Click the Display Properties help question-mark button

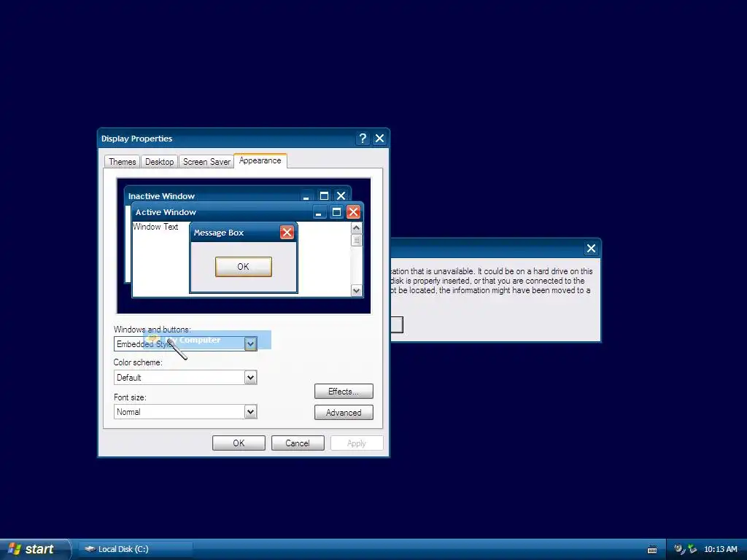pos(363,139)
